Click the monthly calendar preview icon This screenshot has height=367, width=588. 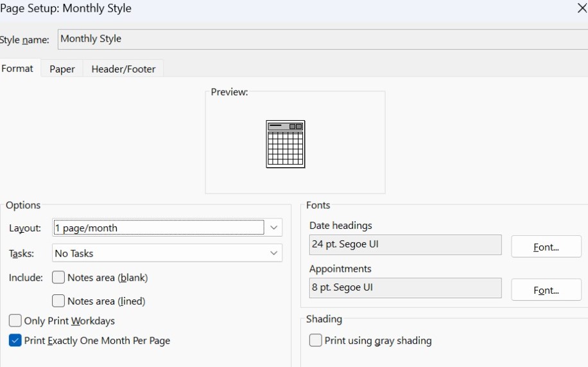[x=285, y=144]
